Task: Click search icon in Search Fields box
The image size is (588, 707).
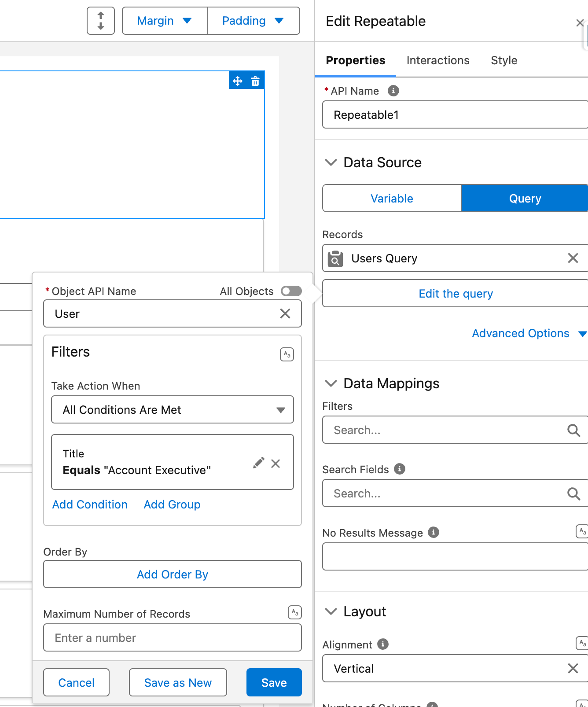Action: tap(573, 493)
